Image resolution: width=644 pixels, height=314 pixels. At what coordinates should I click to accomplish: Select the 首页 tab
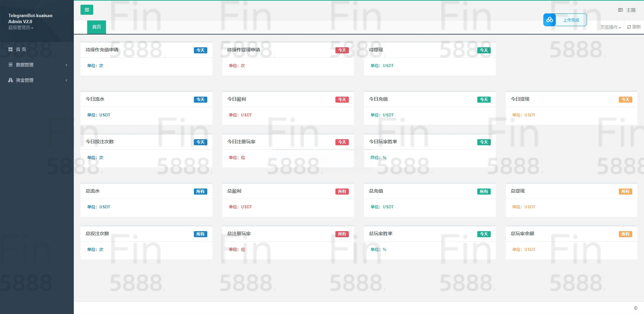pos(97,27)
